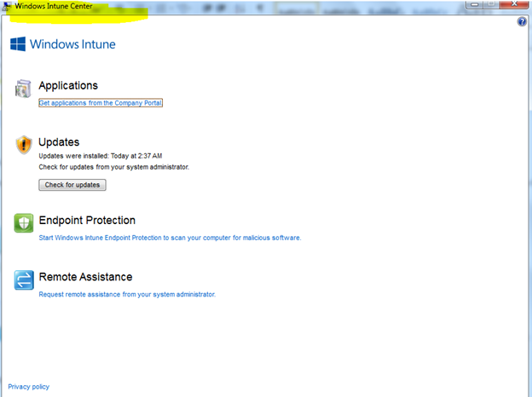Image resolution: width=532 pixels, height=397 pixels.
Task: Click the Remote Assistance heading
Action: 85,277
